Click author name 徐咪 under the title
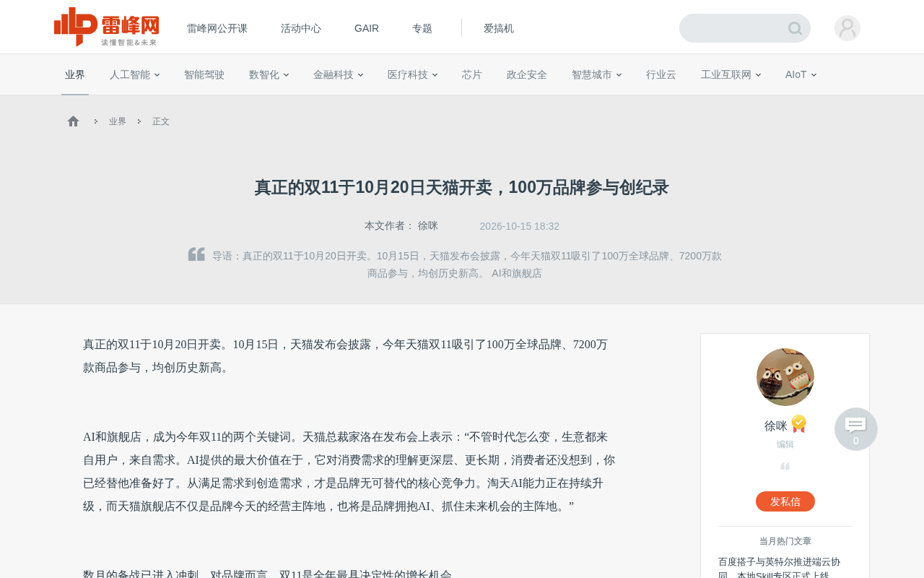Viewport: 924px width, 578px height. [428, 225]
